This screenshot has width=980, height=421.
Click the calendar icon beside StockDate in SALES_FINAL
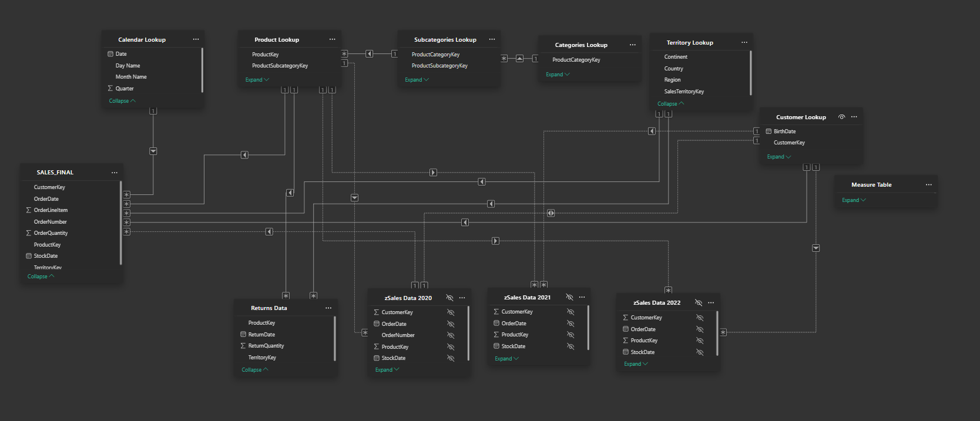point(28,256)
